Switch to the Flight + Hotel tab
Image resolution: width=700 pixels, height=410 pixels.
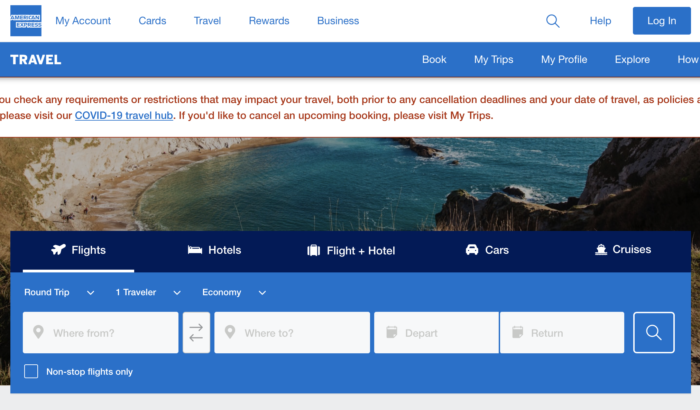[x=351, y=251]
